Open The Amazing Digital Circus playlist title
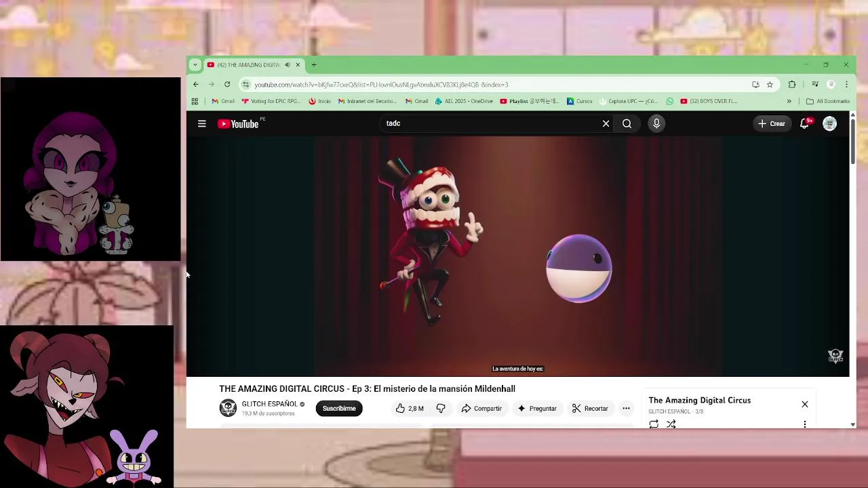868x488 pixels. pos(699,400)
